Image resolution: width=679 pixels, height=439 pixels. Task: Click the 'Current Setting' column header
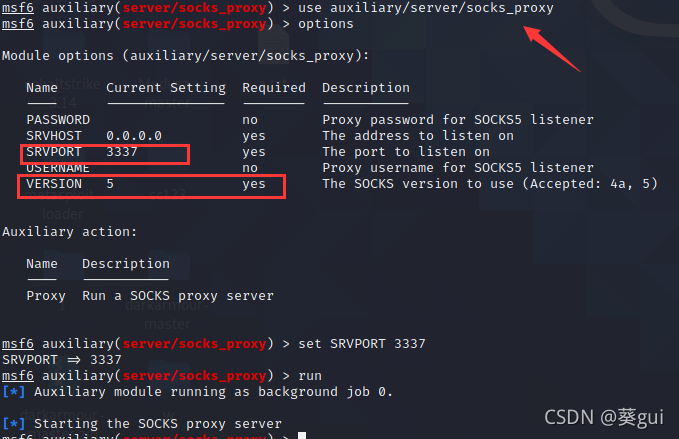[x=166, y=88]
